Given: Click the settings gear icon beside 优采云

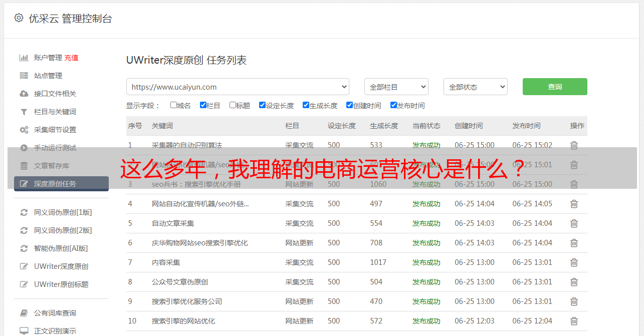Looking at the screenshot, I should click(19, 18).
